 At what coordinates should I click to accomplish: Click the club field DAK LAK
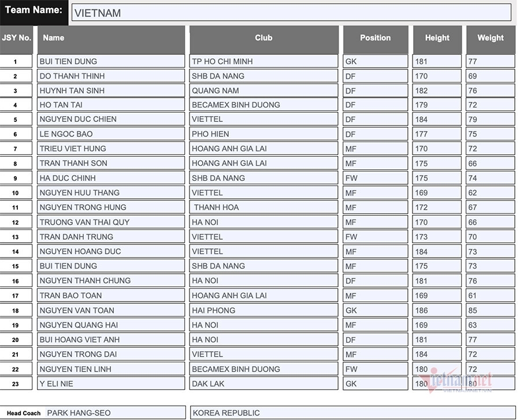click(263, 384)
